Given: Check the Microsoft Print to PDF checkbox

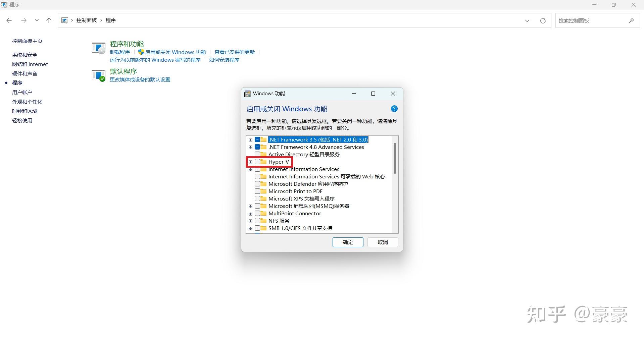Looking at the screenshot, I should coord(257,191).
